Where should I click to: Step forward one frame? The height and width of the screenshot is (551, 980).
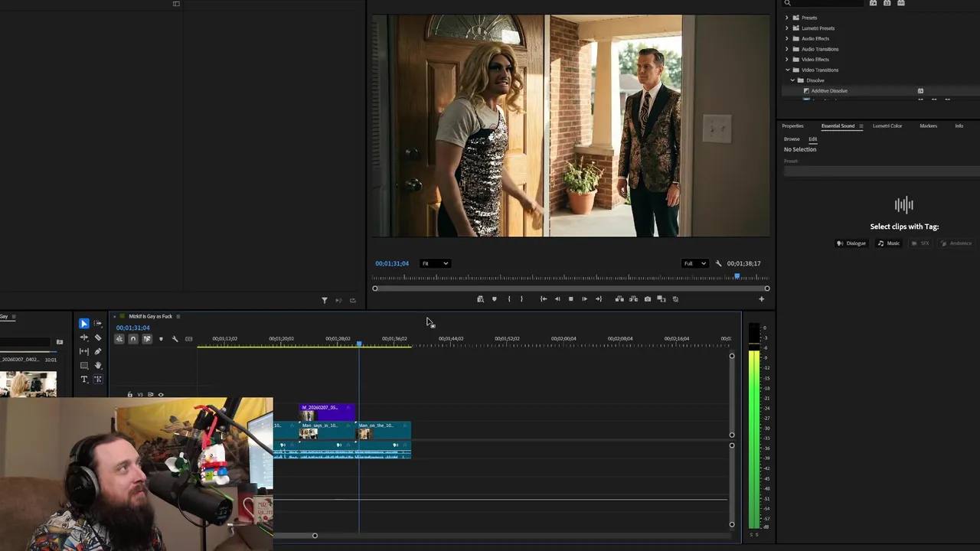(584, 299)
